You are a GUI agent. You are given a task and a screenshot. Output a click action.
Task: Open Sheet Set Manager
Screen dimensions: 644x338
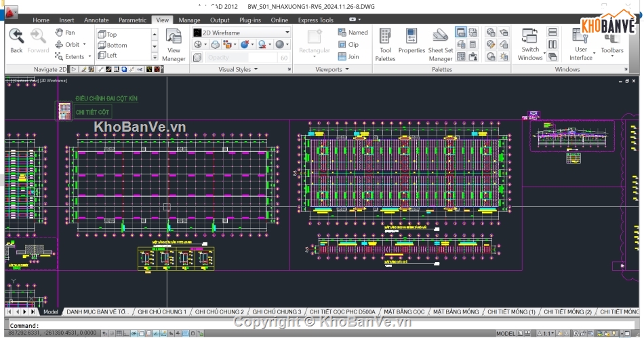click(440, 45)
